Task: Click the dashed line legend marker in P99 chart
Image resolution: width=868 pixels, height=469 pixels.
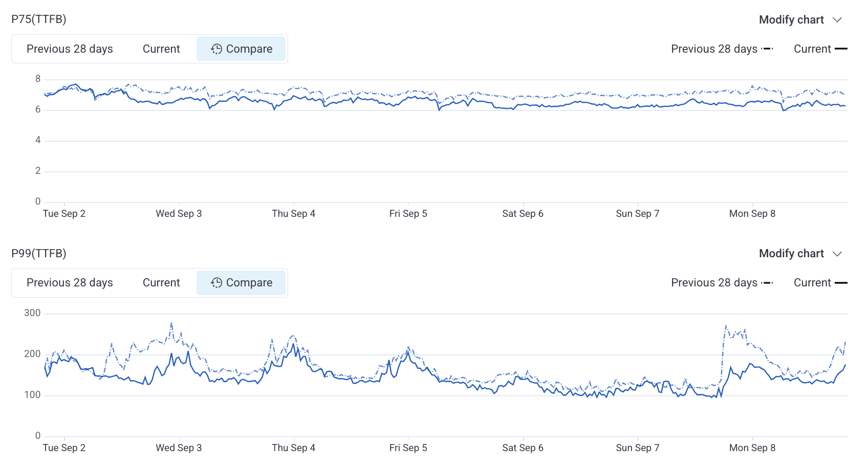Action: [767, 283]
